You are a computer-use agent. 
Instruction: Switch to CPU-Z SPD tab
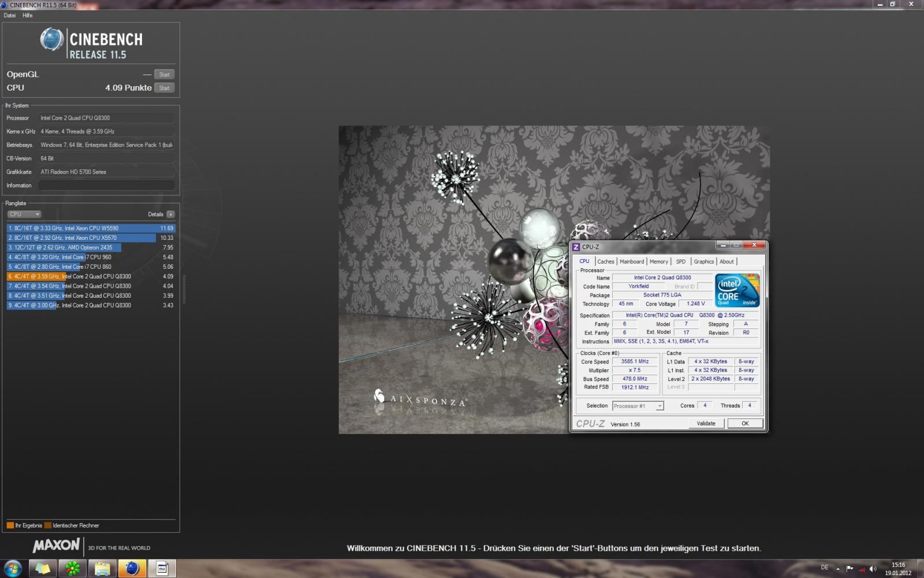tap(681, 262)
